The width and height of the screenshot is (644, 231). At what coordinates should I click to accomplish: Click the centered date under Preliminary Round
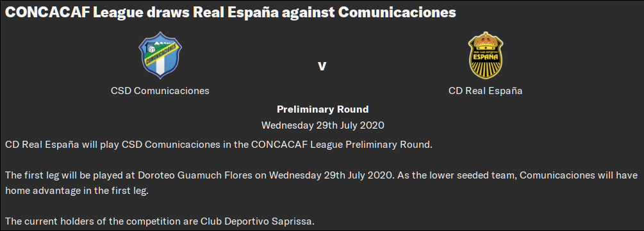322,125
